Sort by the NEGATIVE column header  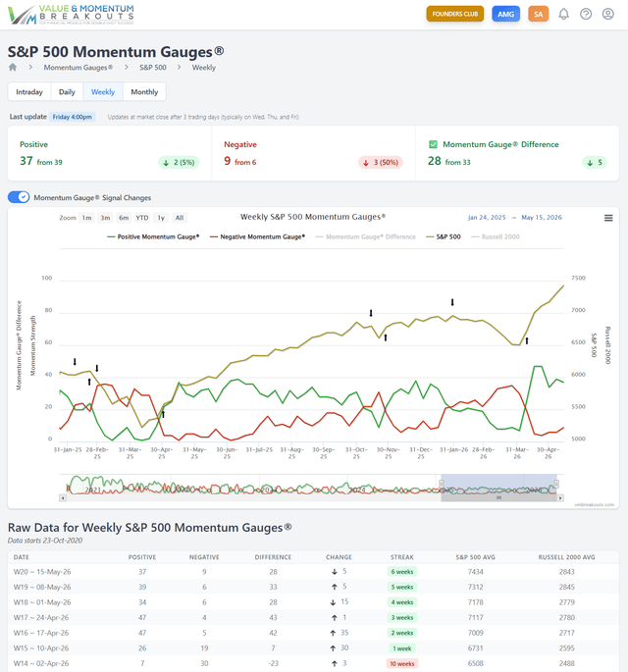(204, 557)
